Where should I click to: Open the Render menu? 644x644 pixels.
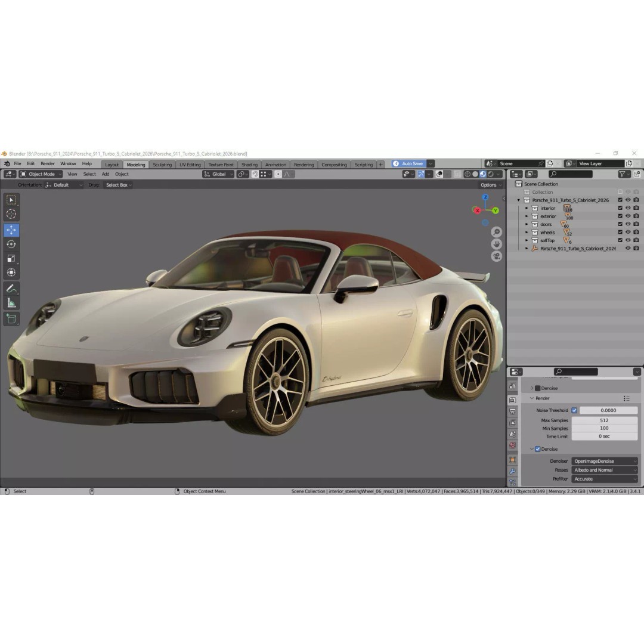(x=48, y=163)
